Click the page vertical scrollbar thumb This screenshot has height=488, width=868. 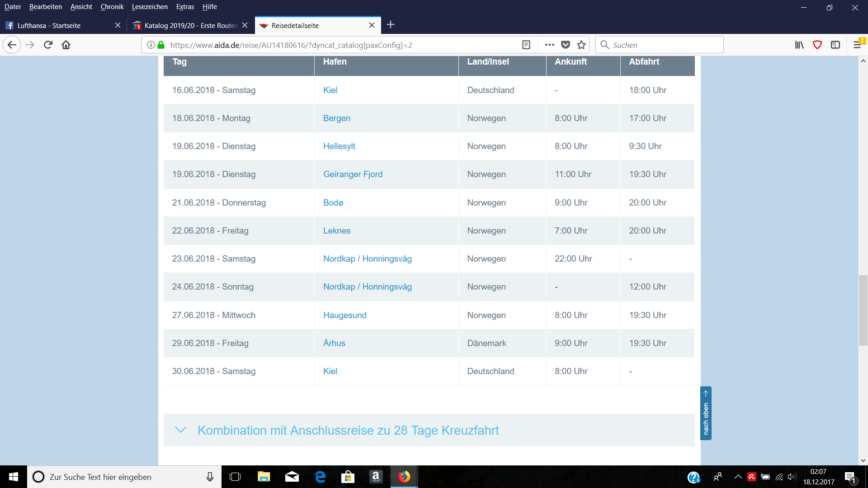pyautogui.click(x=863, y=310)
